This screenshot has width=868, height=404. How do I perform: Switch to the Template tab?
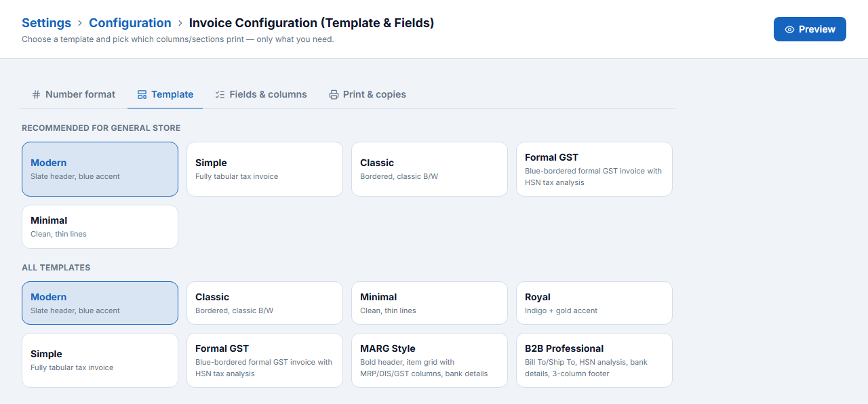pyautogui.click(x=165, y=94)
